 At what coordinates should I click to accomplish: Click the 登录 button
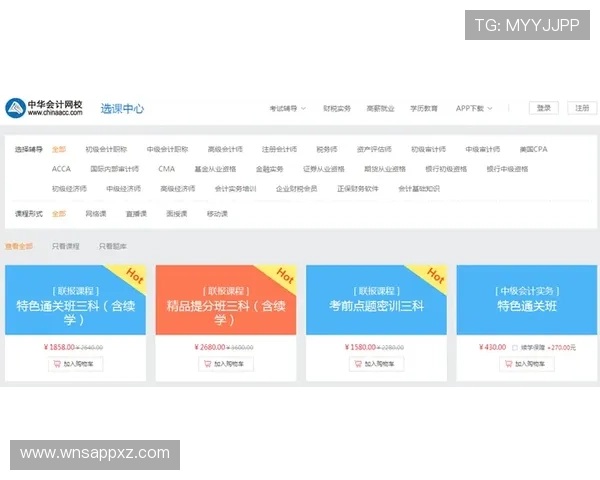click(544, 108)
